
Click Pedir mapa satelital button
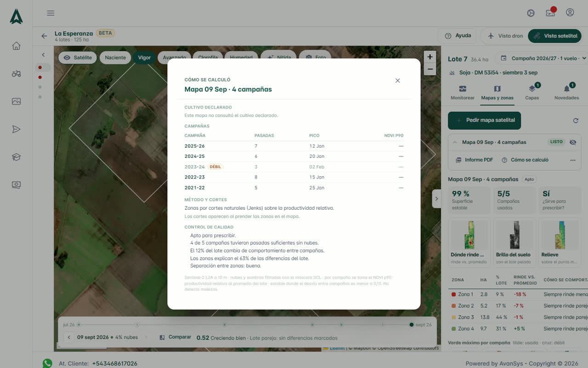pyautogui.click(x=485, y=120)
